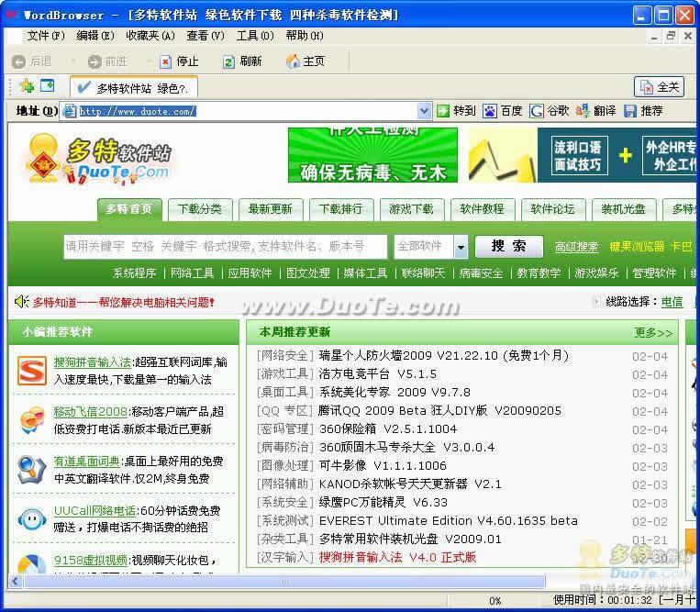Click the UUCall headset face icon
The image size is (700, 612).
point(32,519)
